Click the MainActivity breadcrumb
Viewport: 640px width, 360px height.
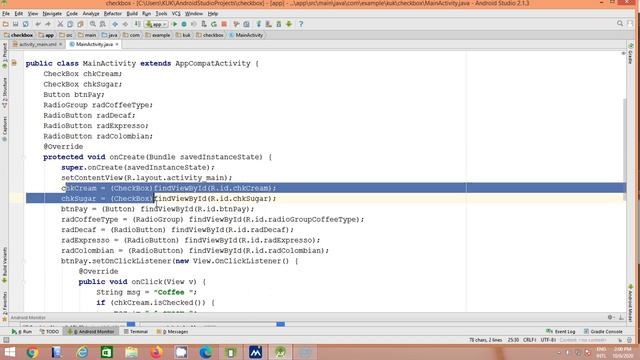click(x=246, y=35)
